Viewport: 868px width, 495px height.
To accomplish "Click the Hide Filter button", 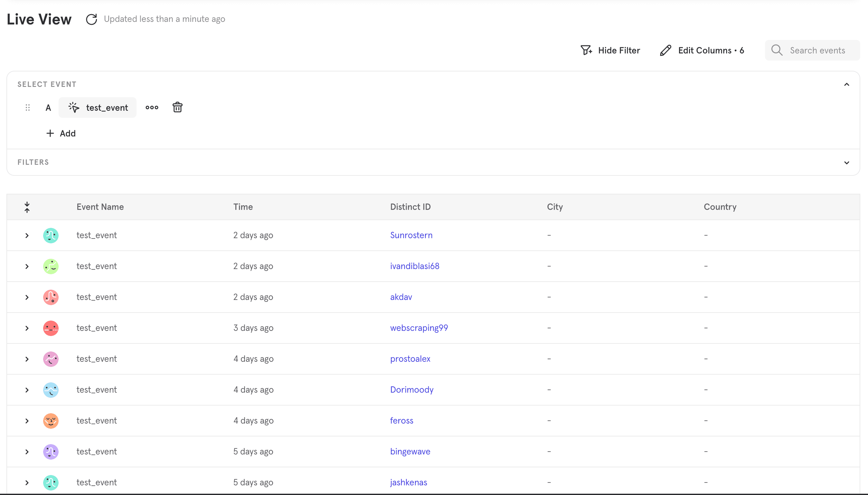I will (x=610, y=50).
